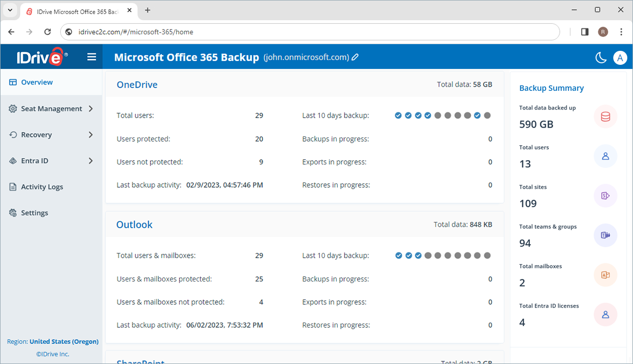Open the tab search dropdown arrow
This screenshot has width=633, height=364.
tap(10, 10)
